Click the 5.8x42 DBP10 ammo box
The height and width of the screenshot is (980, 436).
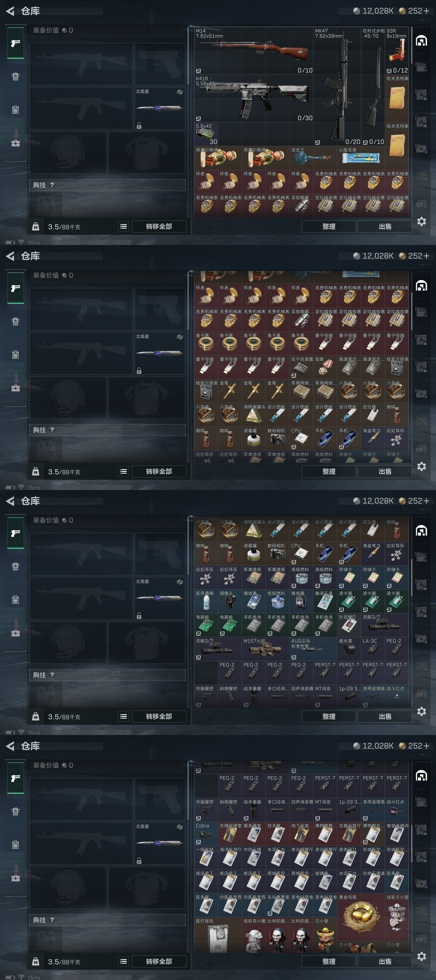[x=206, y=134]
